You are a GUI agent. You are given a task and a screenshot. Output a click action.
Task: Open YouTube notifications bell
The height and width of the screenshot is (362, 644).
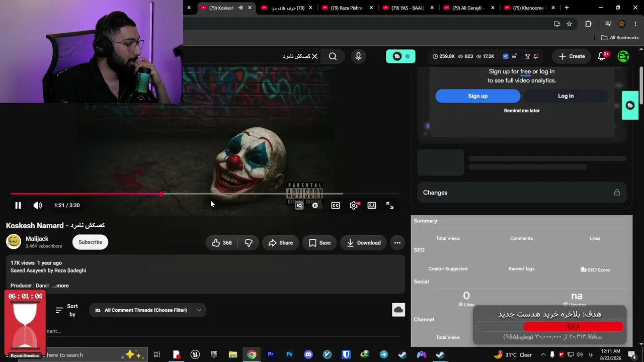[602, 56]
